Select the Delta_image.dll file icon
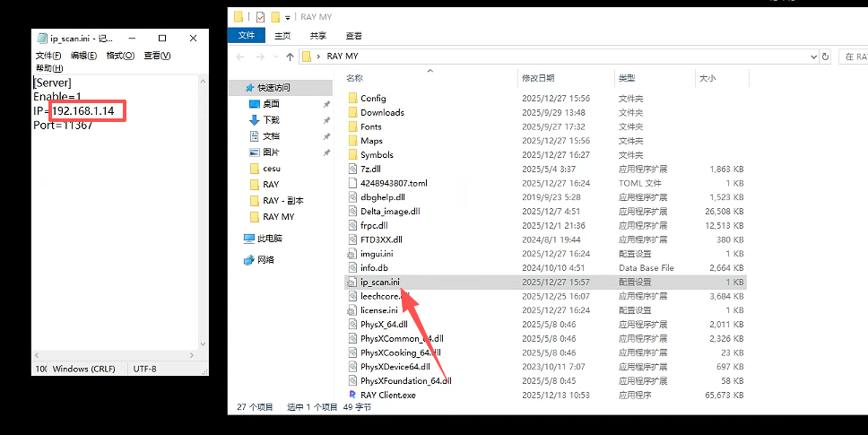Viewport: 868px width, 435px height. pyautogui.click(x=352, y=212)
